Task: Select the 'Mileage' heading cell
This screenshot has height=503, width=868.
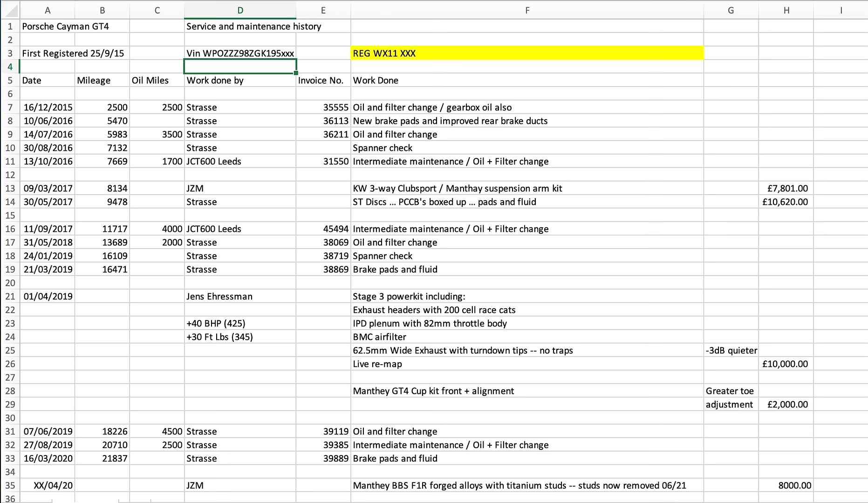Action: [x=102, y=80]
